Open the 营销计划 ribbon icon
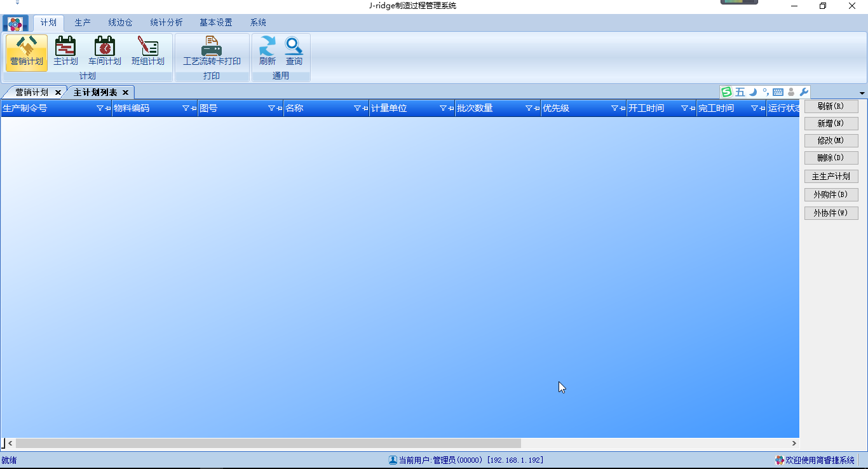 coord(26,51)
